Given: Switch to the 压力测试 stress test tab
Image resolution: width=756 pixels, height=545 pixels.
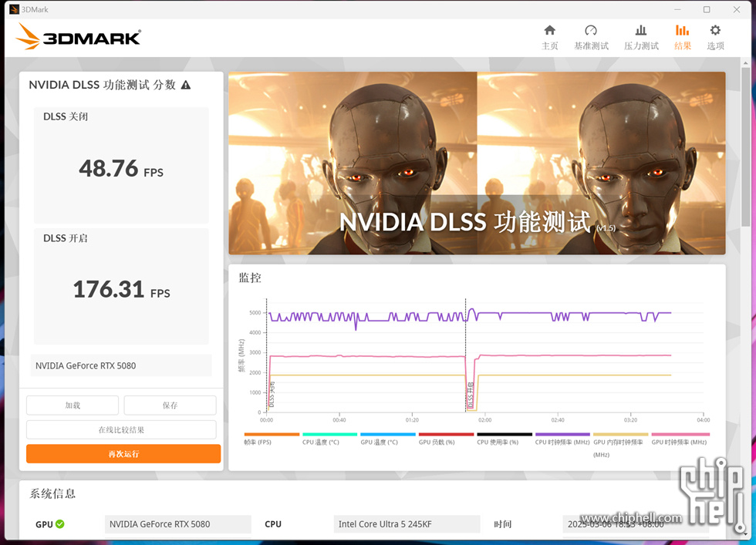Looking at the screenshot, I should [641, 38].
